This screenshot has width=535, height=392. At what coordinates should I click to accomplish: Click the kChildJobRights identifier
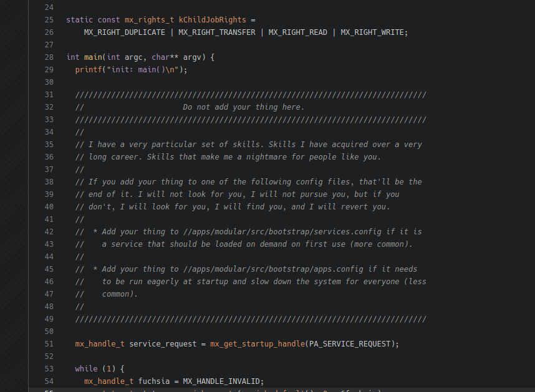point(212,20)
